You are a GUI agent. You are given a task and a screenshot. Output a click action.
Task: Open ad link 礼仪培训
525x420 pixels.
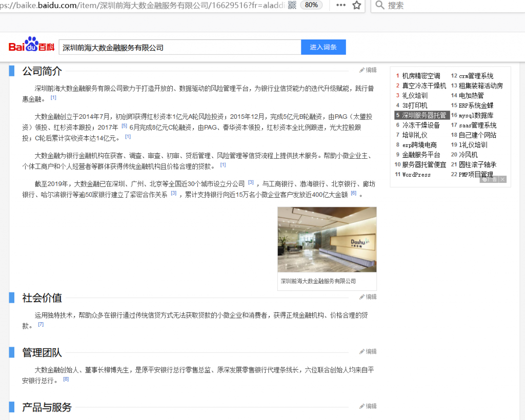point(414,96)
